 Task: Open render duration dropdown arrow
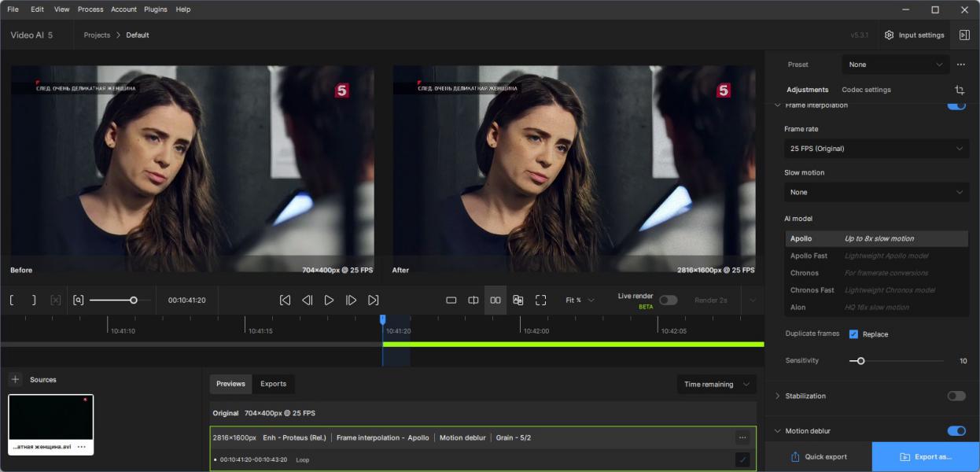[752, 301]
